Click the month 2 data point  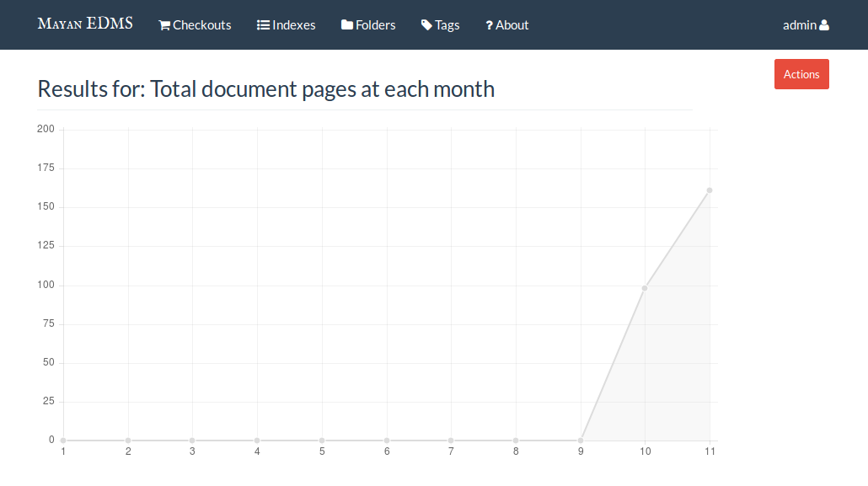tap(128, 441)
